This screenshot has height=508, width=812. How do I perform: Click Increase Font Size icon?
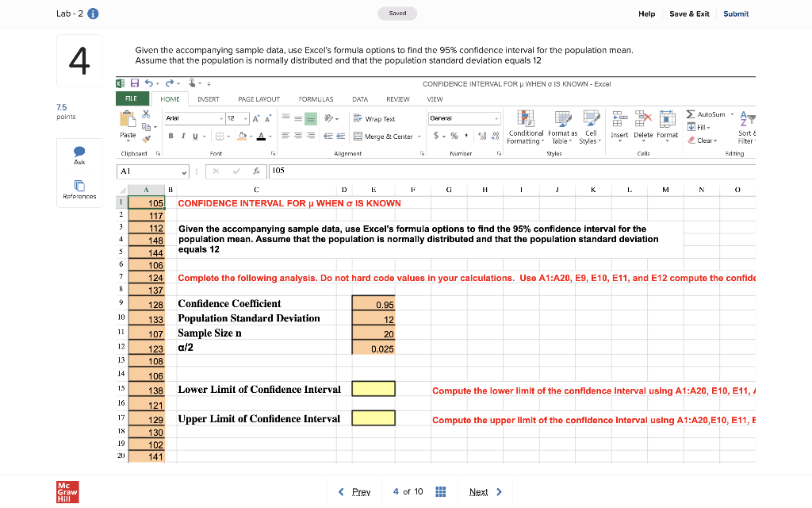click(256, 119)
